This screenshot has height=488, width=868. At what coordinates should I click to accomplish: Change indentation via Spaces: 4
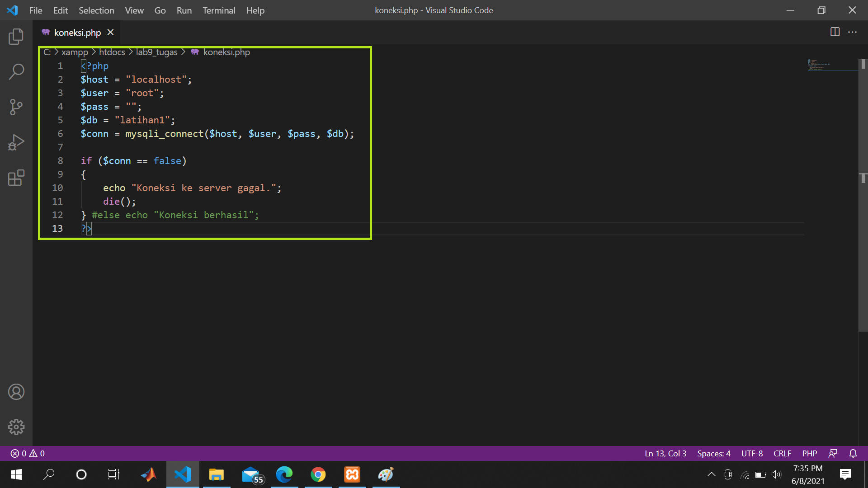(713, 453)
